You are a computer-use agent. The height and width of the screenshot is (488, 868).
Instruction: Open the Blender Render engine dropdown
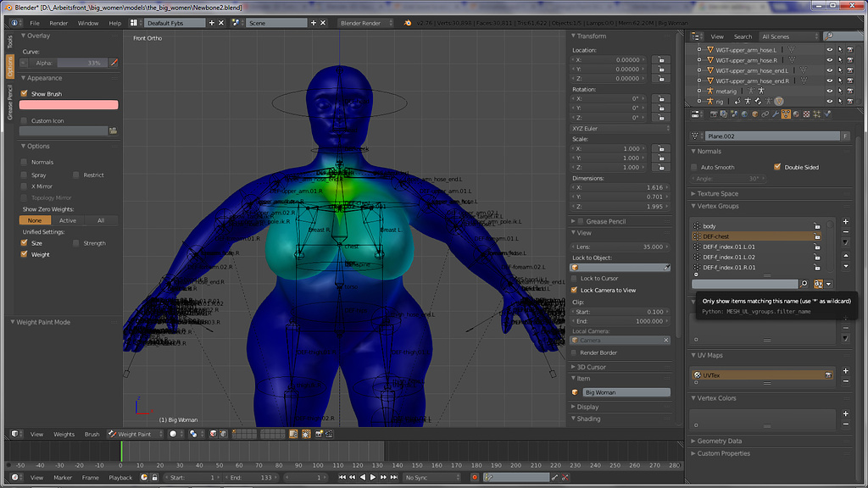pyautogui.click(x=366, y=23)
